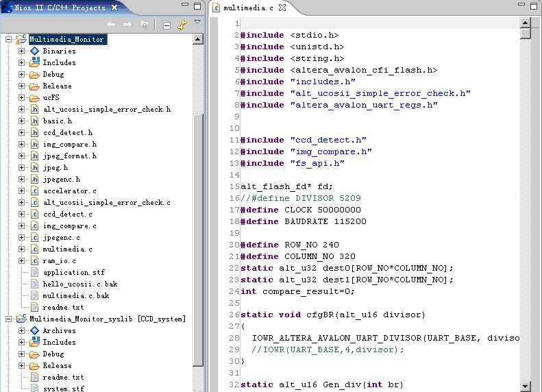The image size is (542, 392).
Task: Minimize the editor area
Action: pos(521,5)
